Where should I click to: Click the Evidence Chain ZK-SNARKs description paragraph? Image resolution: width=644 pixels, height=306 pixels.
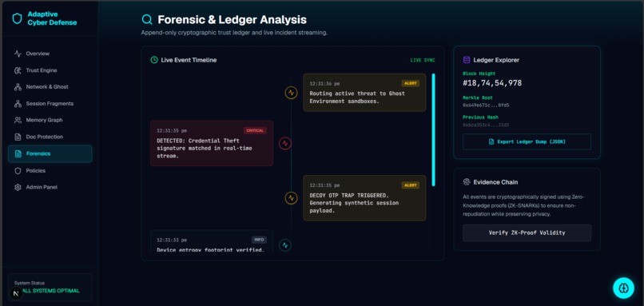524,205
